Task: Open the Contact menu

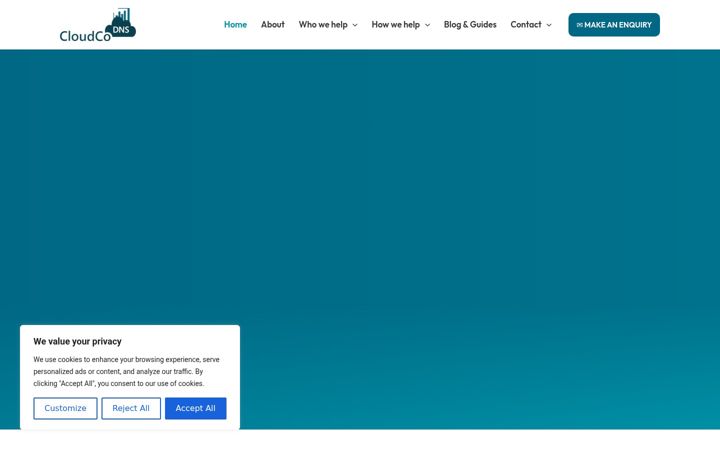Action: coord(526,25)
